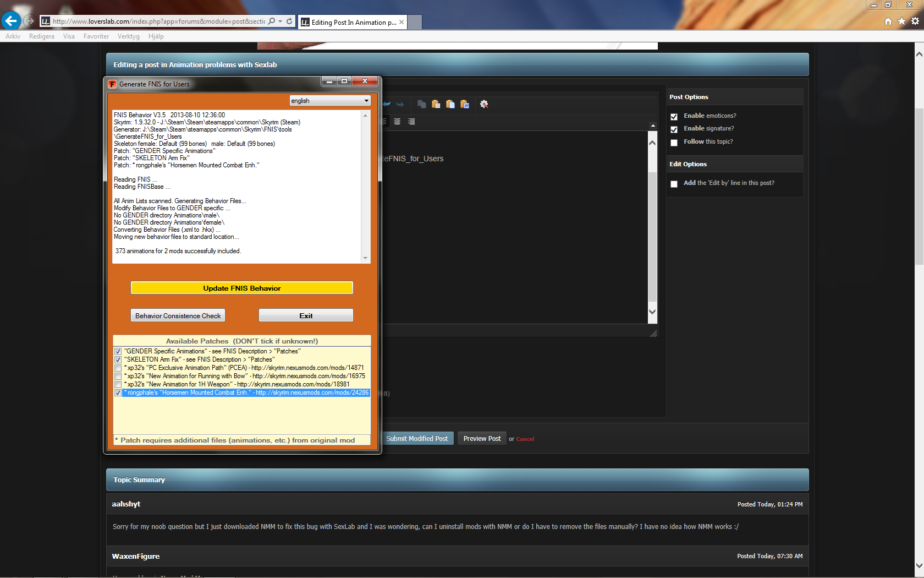Click the search magnifier in address bar
Viewport: 924px width, 578px height.
(x=271, y=21)
